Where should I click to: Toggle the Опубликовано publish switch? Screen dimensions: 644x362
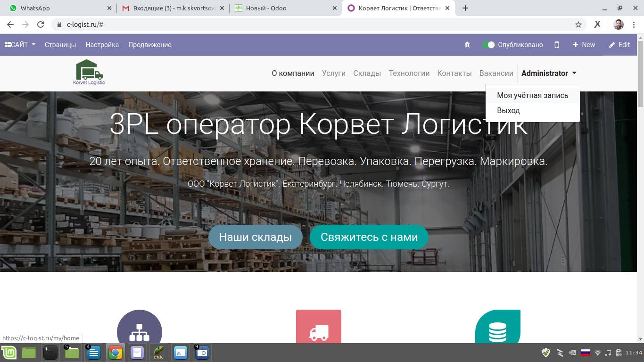click(488, 45)
